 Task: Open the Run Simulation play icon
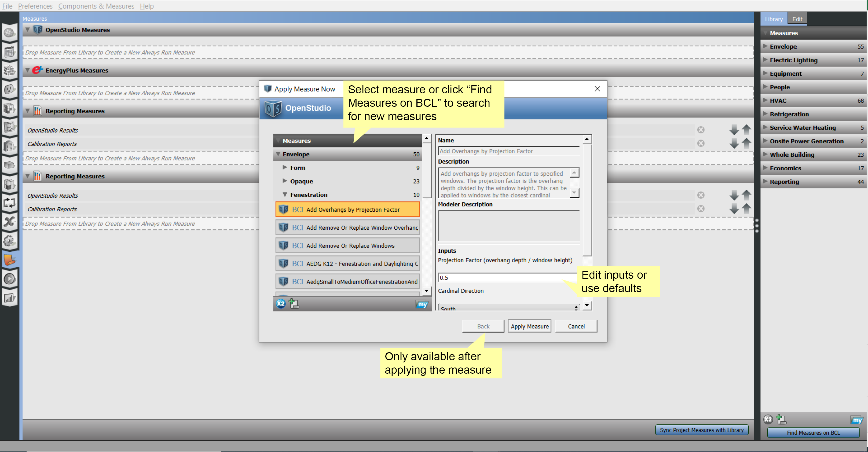tap(9, 279)
